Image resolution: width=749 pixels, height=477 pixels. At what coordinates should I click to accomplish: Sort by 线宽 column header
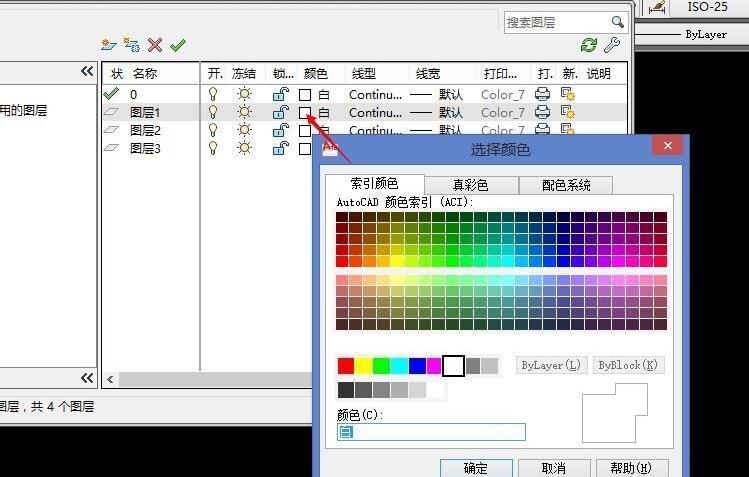click(x=428, y=74)
